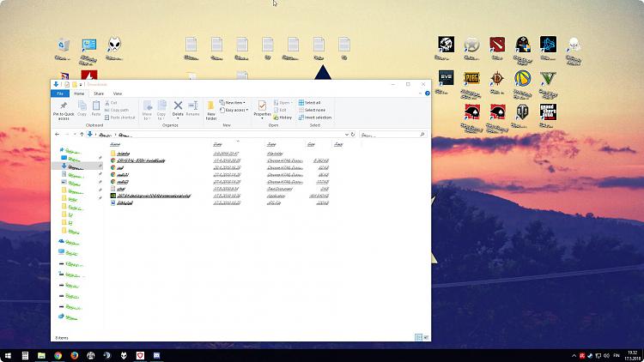
Task: Open the Move to dropdown
Action: tap(147, 111)
